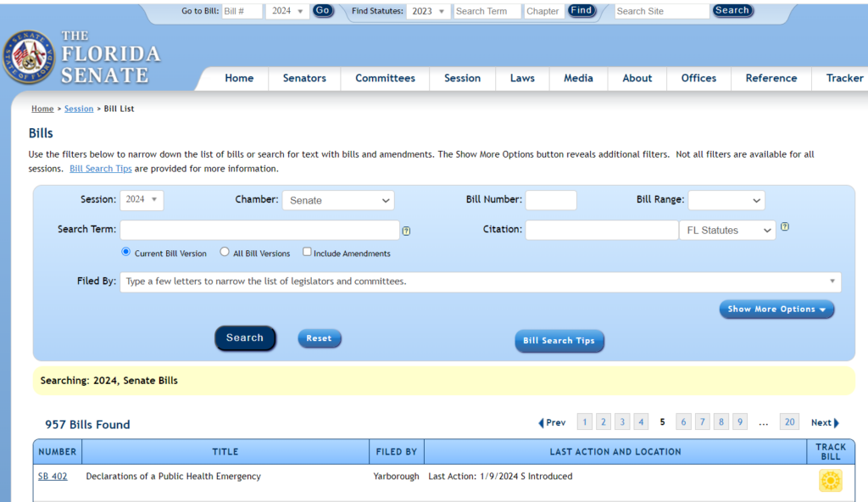Viewport: 868px width, 502px height.
Task: Open the SB 402 bill link
Action: tap(53, 476)
